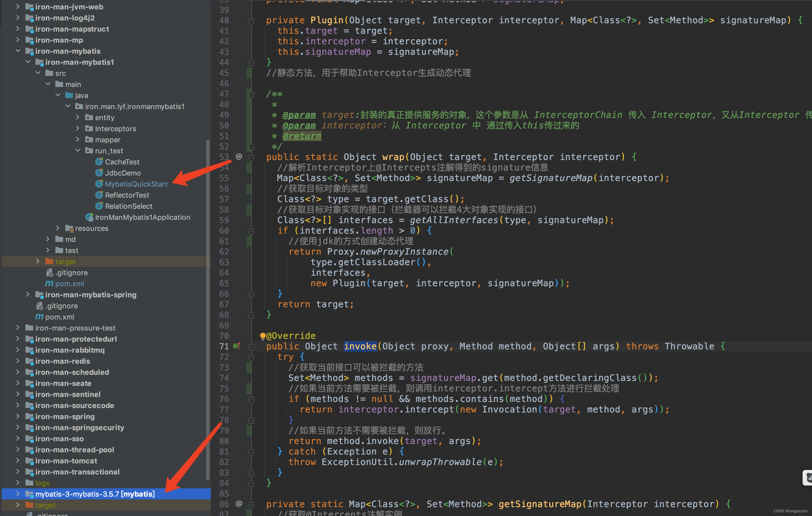
Task: Collapse the main folder
Action: pyautogui.click(x=48, y=84)
